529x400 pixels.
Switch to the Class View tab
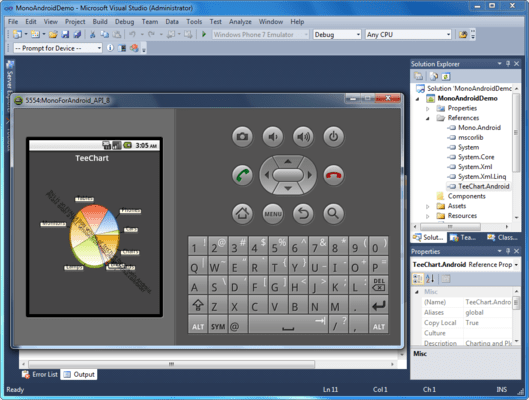pyautogui.click(x=502, y=237)
